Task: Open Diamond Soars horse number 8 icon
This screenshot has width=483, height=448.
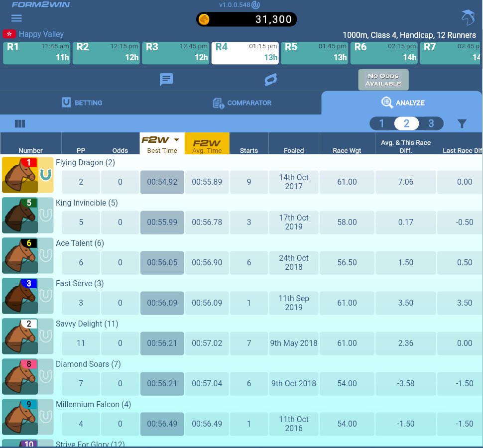Action: [20, 376]
